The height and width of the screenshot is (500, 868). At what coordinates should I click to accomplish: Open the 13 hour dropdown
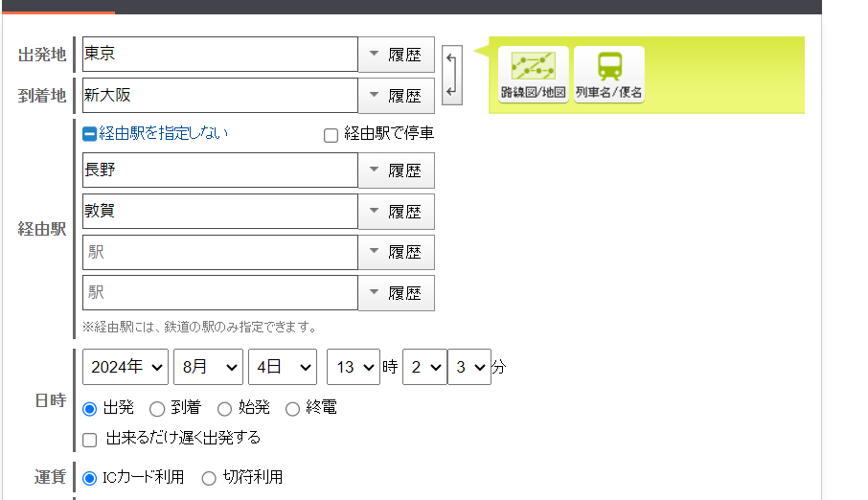(x=354, y=367)
